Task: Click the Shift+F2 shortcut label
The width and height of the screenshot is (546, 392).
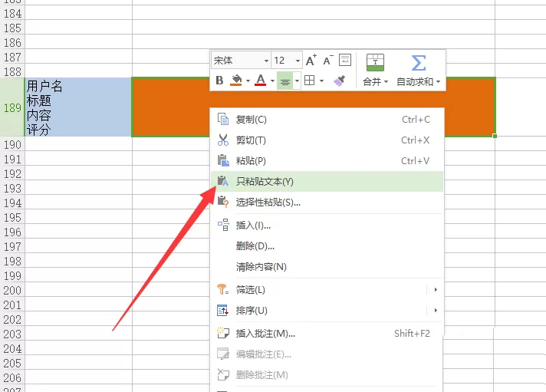Action: 412,334
